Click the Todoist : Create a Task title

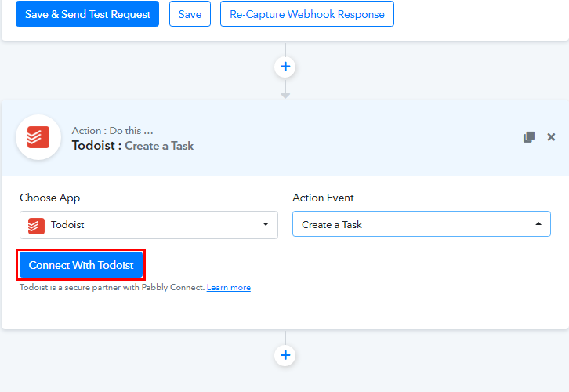pyautogui.click(x=132, y=146)
